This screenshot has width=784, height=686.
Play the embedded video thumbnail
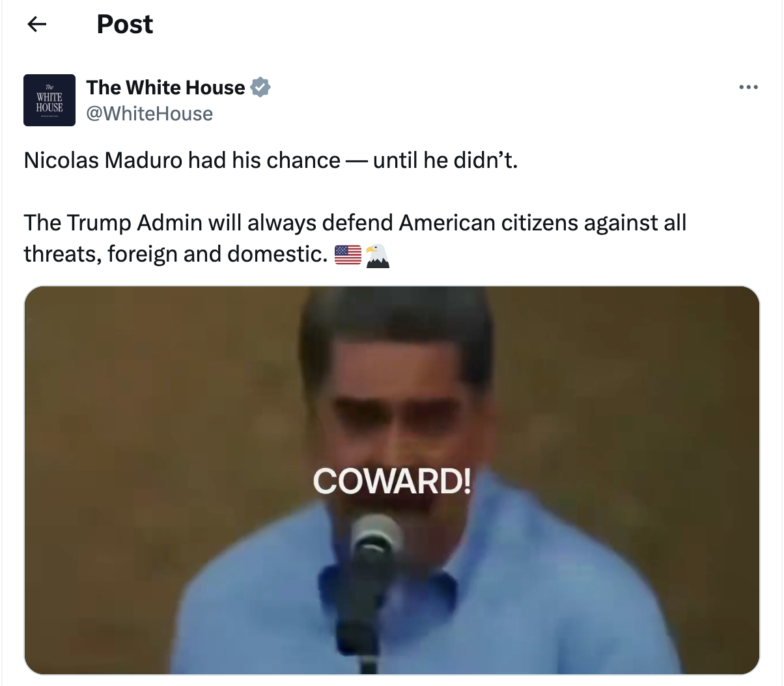click(x=392, y=480)
